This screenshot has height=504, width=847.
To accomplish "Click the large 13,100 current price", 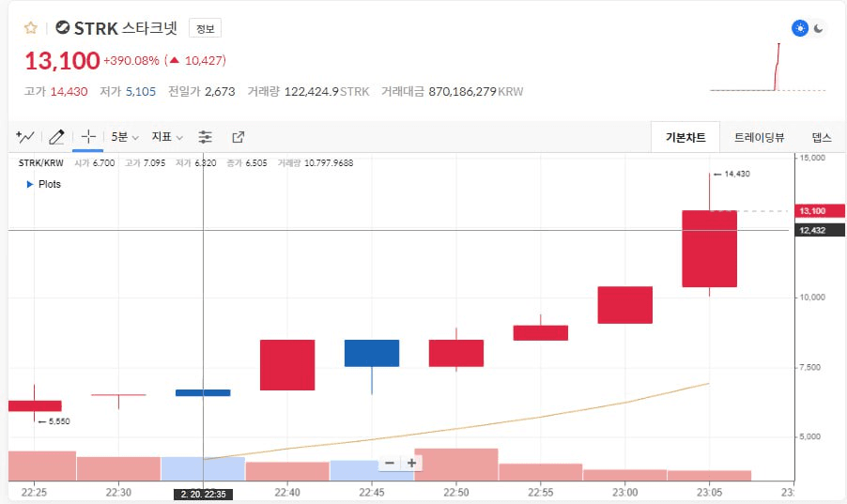I will coord(63,60).
